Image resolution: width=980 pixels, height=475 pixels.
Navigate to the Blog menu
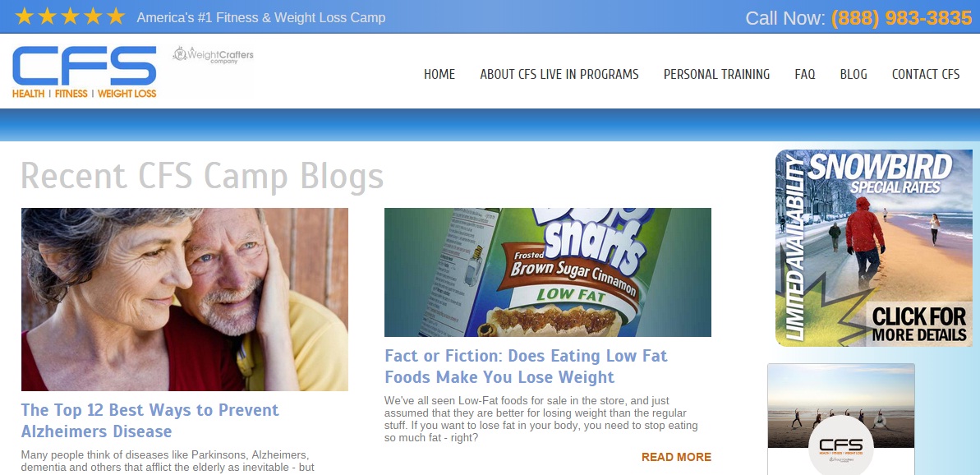853,75
